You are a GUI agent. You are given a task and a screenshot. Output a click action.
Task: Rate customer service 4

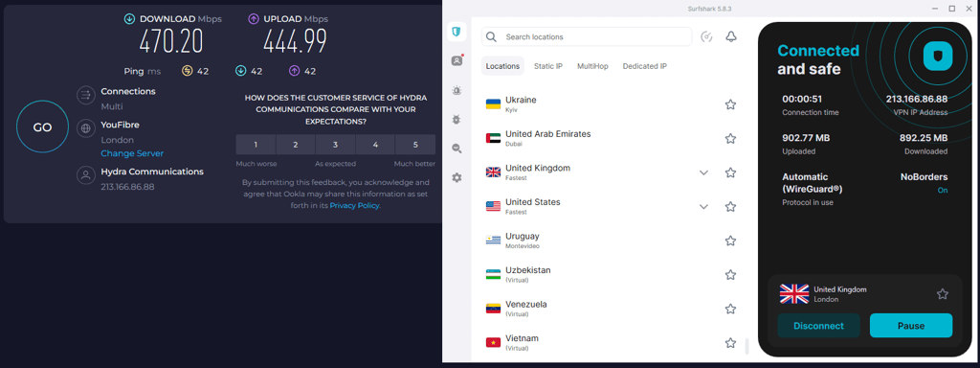click(x=375, y=145)
